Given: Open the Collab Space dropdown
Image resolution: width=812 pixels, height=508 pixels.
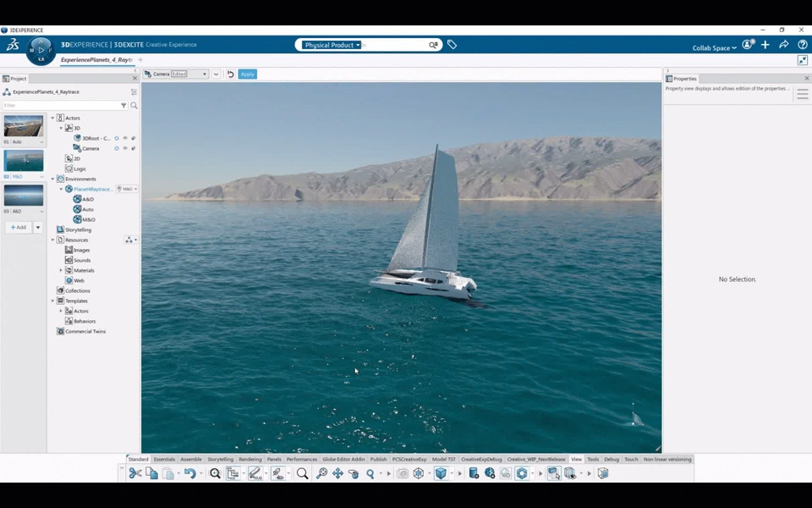Looking at the screenshot, I should pyautogui.click(x=714, y=47).
